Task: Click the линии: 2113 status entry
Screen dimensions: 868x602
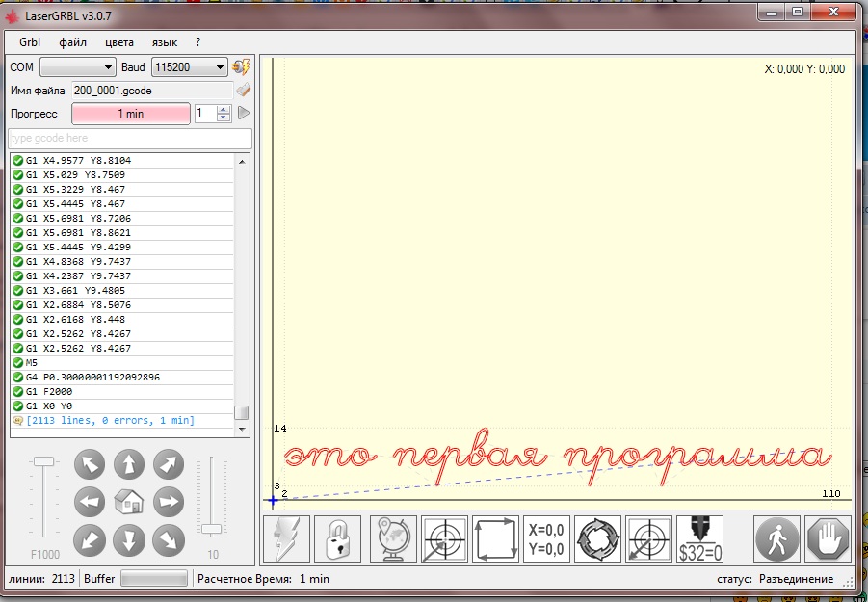Action: click(41, 579)
